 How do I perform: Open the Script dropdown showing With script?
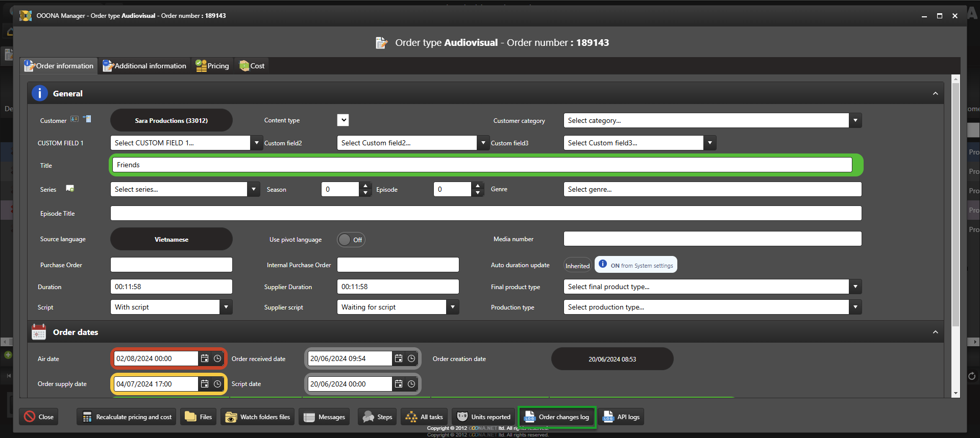point(226,307)
